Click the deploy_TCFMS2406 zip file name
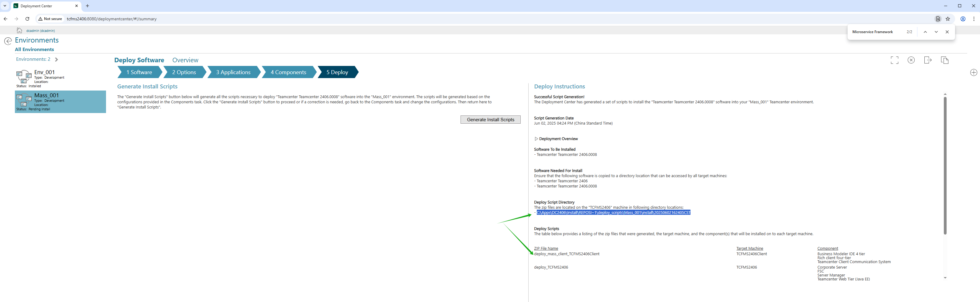 point(551,267)
